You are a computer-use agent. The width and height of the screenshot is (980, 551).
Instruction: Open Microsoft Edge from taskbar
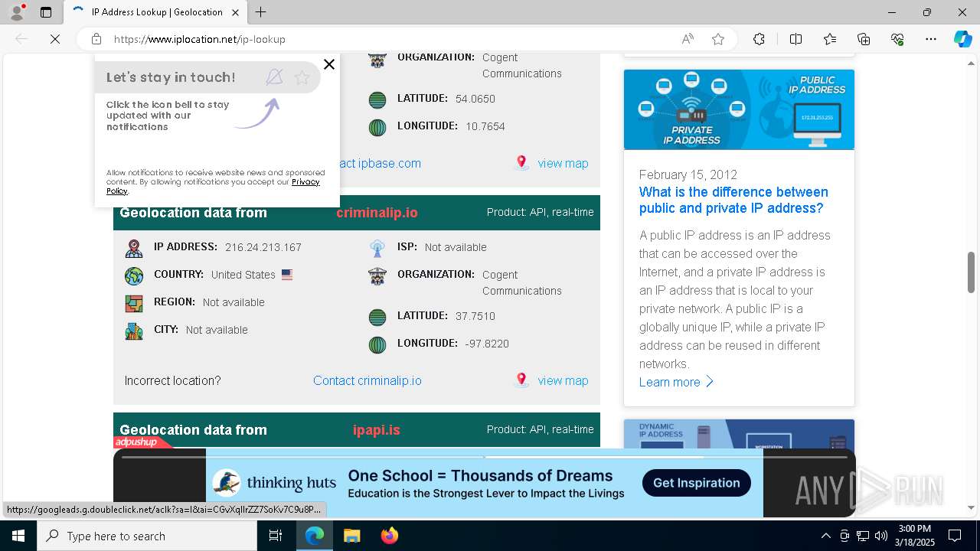315,536
